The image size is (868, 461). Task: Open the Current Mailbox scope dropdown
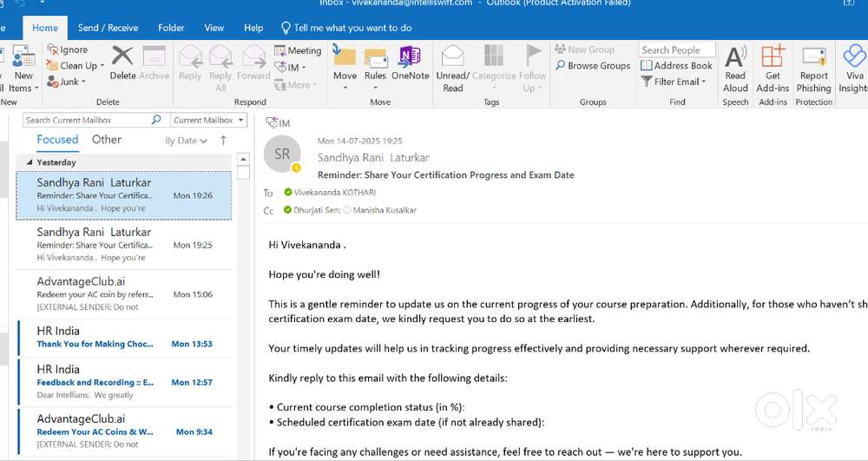click(x=208, y=120)
